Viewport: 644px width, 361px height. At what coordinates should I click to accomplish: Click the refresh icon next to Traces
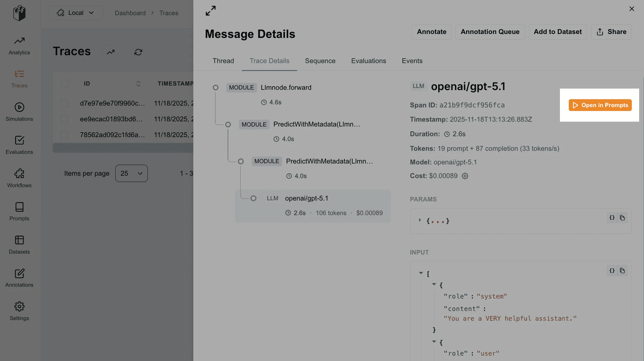tap(138, 52)
